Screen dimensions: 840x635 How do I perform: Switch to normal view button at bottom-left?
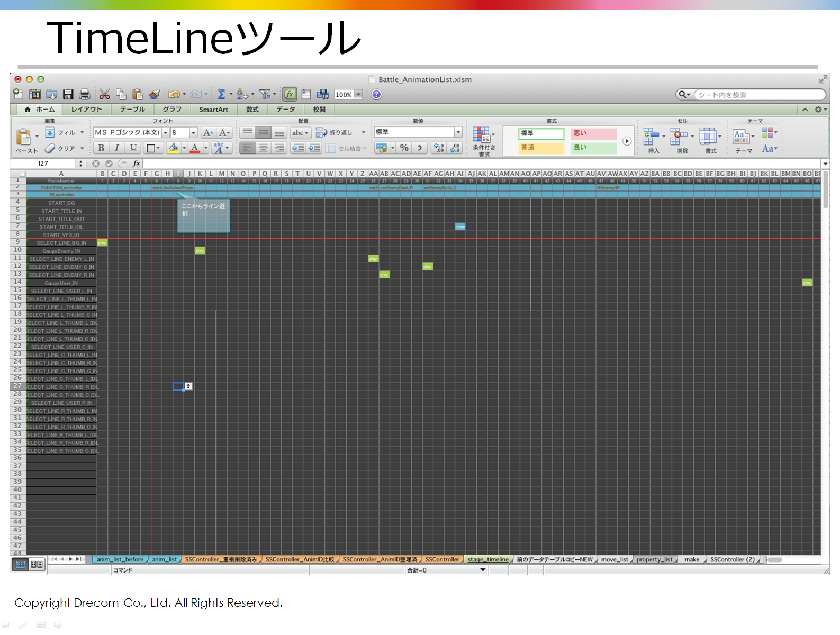coord(20,564)
